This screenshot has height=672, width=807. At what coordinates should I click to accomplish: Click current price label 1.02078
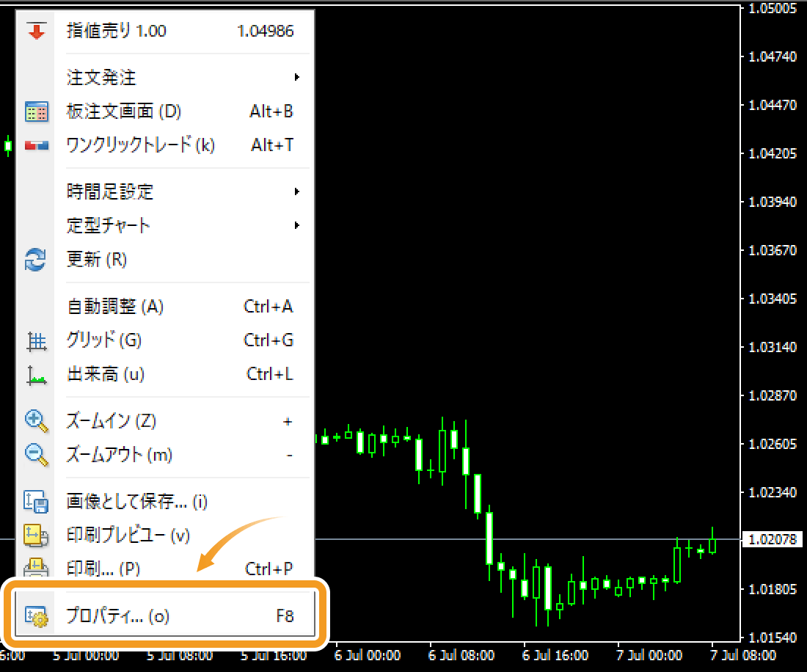(x=773, y=540)
